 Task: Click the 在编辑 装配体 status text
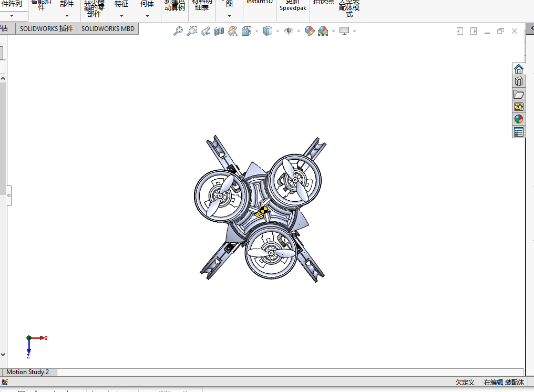click(x=504, y=383)
